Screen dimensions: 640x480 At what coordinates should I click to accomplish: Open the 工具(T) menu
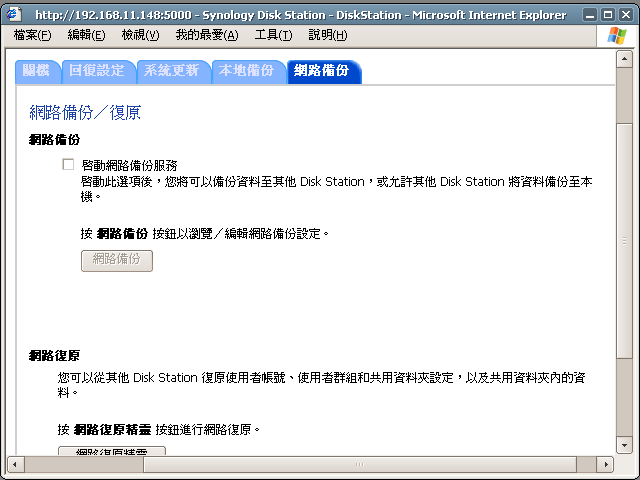tap(273, 35)
